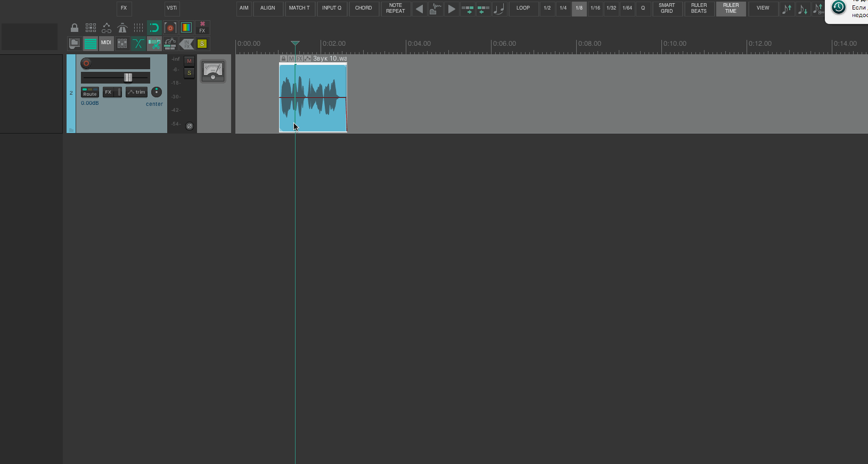Click the lock settings padlock icon
Screen dimensions: 868x464
[75, 28]
